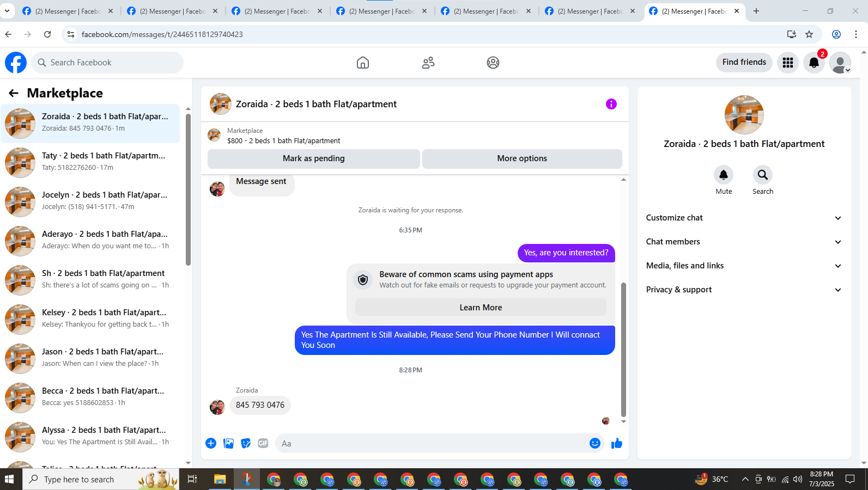The image size is (868, 490).
Task: Show hidden system tray icons
Action: pos(745,480)
